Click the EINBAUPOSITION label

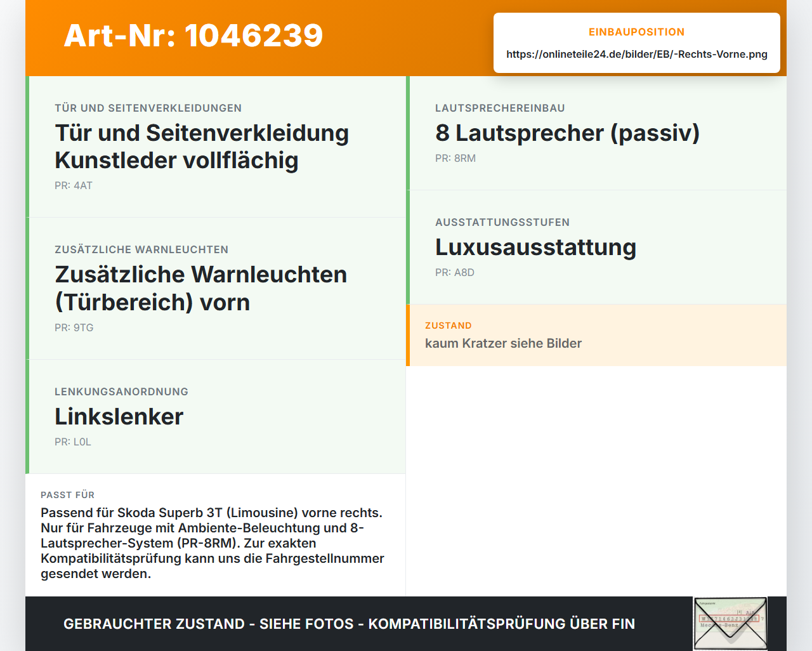(x=637, y=32)
